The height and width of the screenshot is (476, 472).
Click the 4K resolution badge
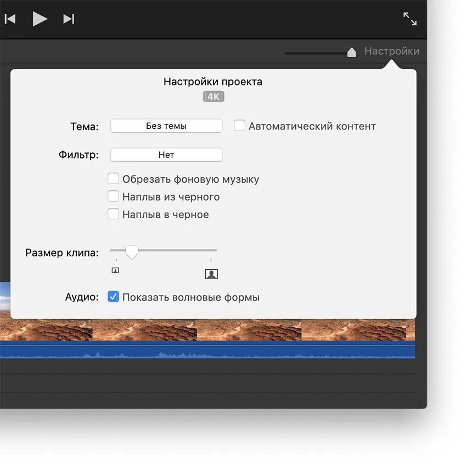pyautogui.click(x=213, y=97)
